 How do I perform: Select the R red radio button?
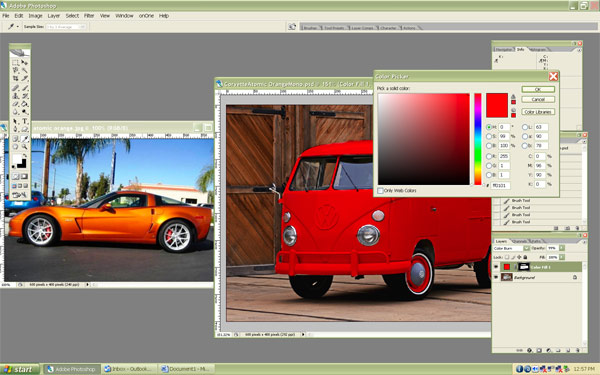coord(489,156)
